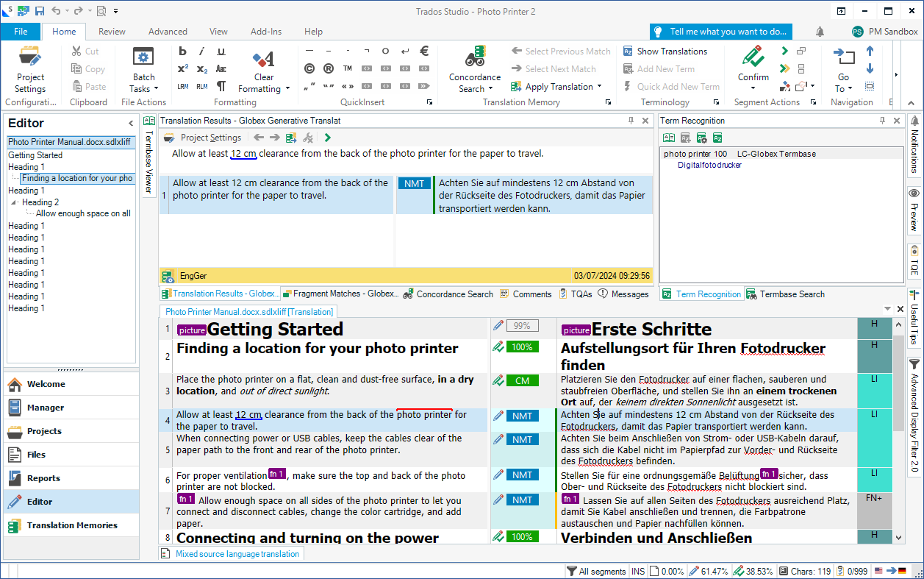Viewport: 924px width, 579px height.
Task: Insert the euro symbol from QuickInsert
Action: tap(424, 51)
